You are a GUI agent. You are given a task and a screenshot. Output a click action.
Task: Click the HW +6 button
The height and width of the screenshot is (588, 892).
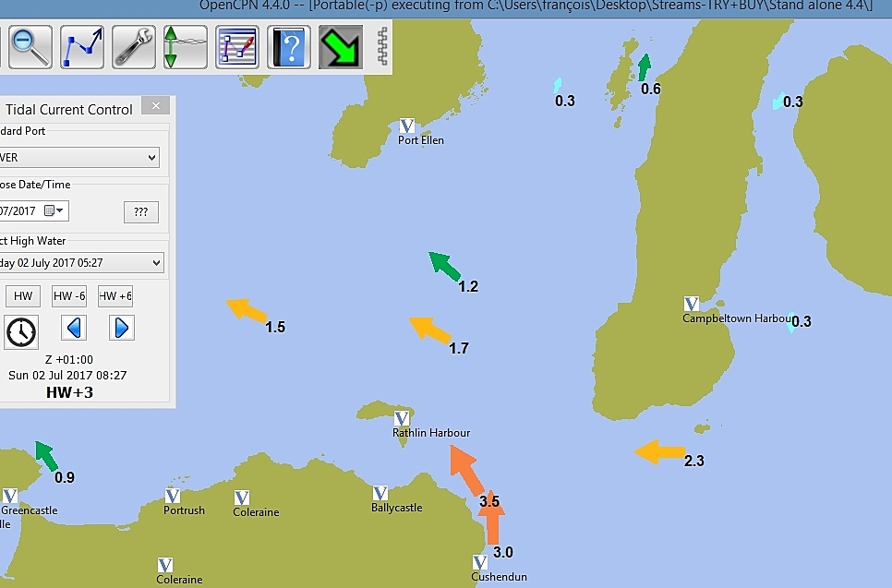click(115, 295)
